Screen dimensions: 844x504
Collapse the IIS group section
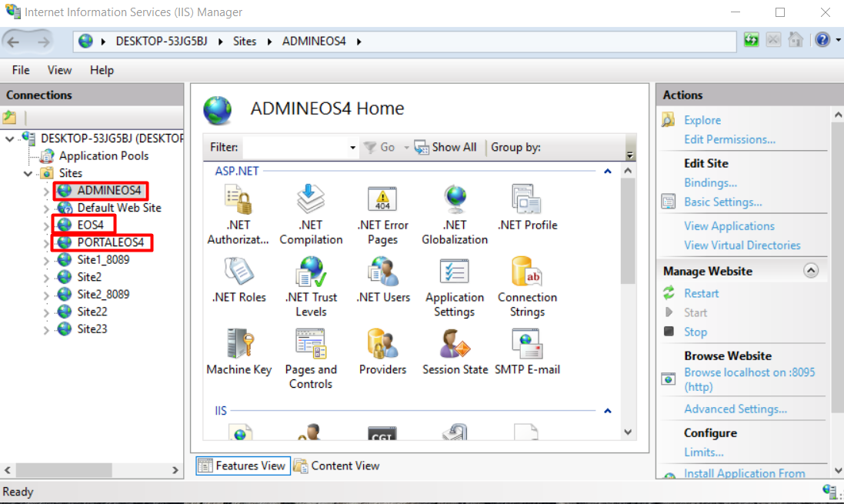608,411
